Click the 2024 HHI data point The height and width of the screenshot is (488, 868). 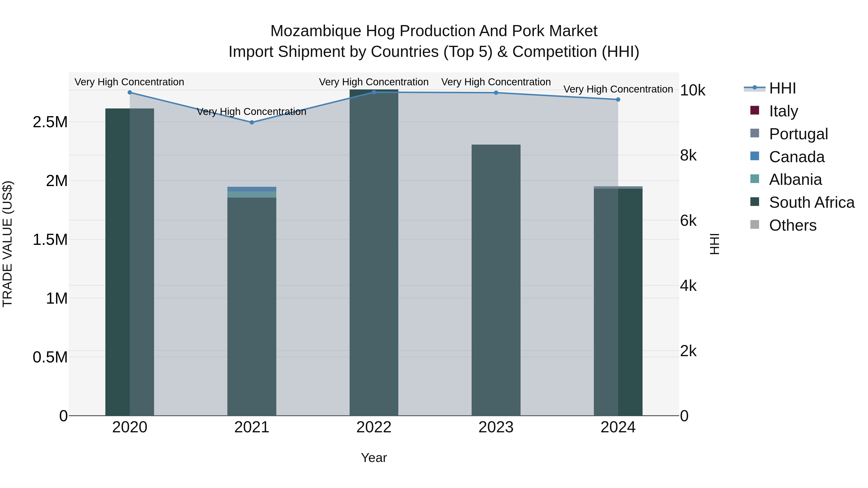coord(618,99)
